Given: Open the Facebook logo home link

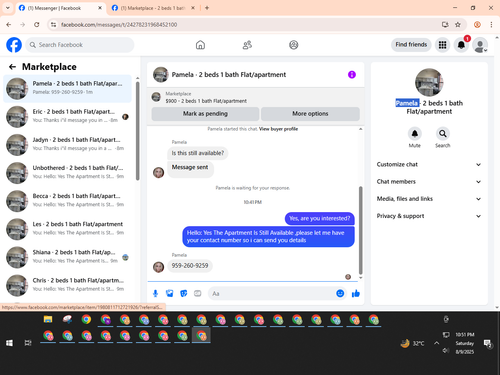Looking at the screenshot, I should click(x=14, y=45).
